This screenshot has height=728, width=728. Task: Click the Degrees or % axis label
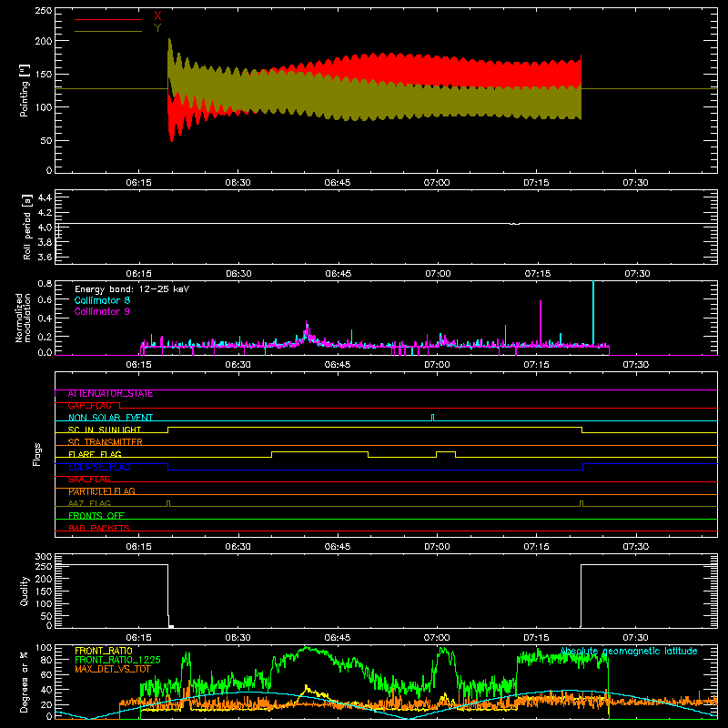pos(25,682)
